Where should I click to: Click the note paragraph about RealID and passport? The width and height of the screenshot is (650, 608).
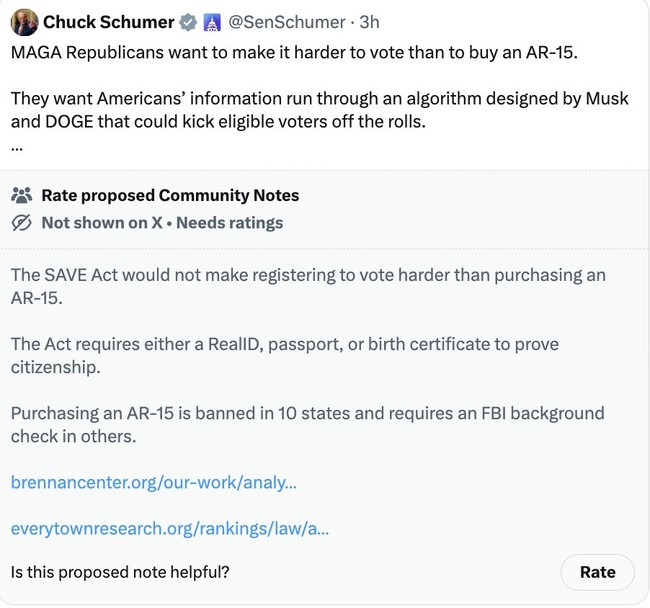coord(285,355)
